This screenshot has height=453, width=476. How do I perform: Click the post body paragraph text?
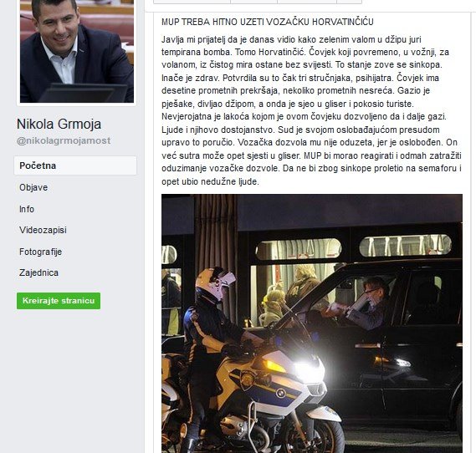(311, 110)
